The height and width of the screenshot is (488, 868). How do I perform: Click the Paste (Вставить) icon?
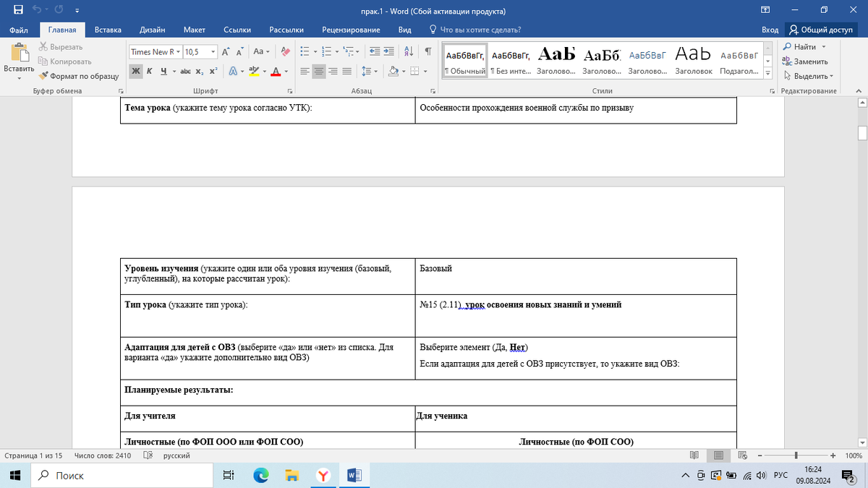19,54
